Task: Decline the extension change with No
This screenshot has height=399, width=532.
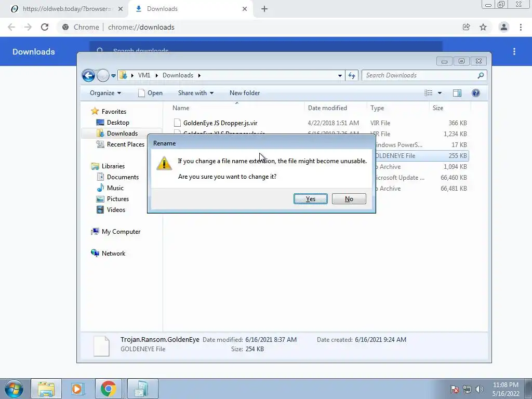Action: click(349, 199)
